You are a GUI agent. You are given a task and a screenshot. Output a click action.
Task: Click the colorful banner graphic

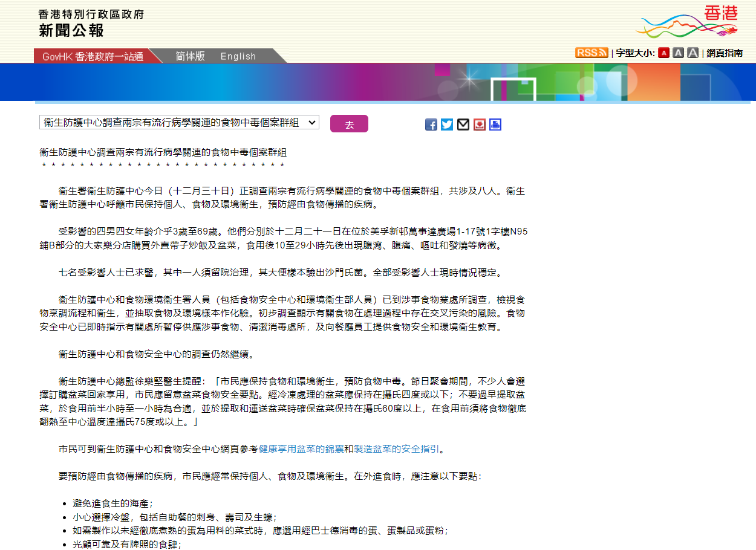(378, 83)
